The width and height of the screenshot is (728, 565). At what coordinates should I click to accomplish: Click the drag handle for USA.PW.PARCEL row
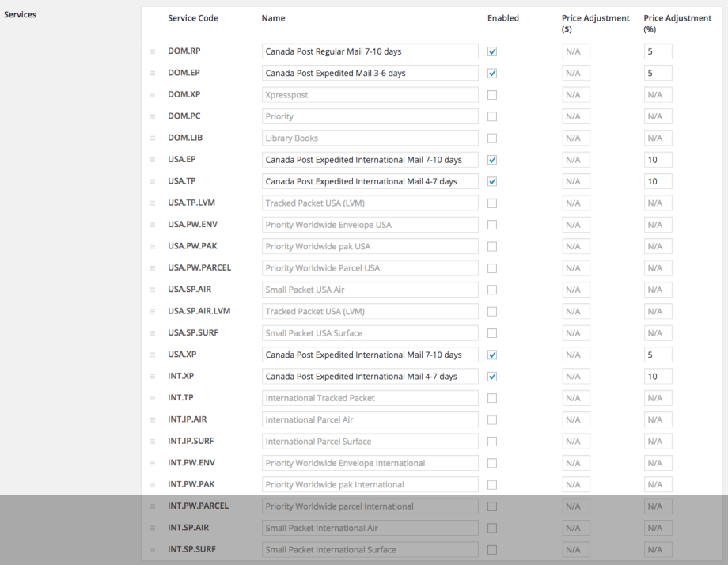pyautogui.click(x=153, y=268)
